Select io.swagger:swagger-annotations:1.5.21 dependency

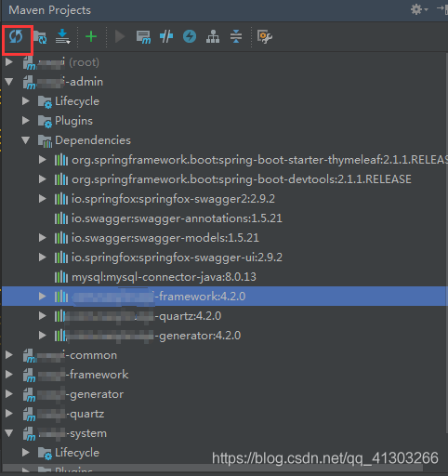pos(177,218)
